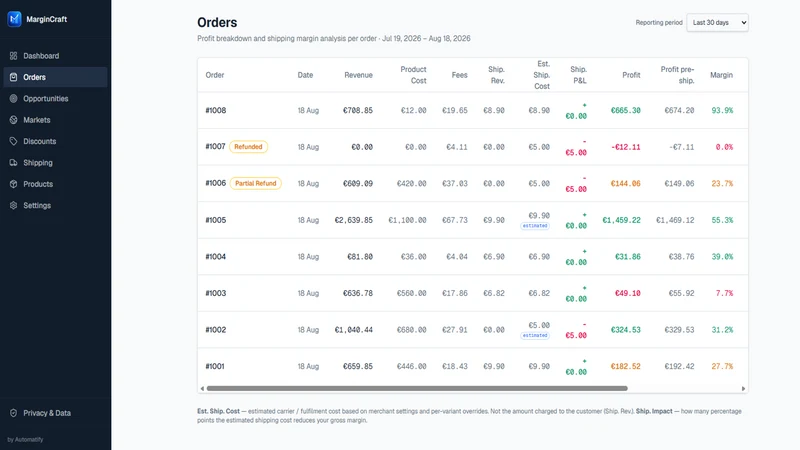Click profit value €665.30
Viewport: 800px width, 450px height.
click(626, 110)
